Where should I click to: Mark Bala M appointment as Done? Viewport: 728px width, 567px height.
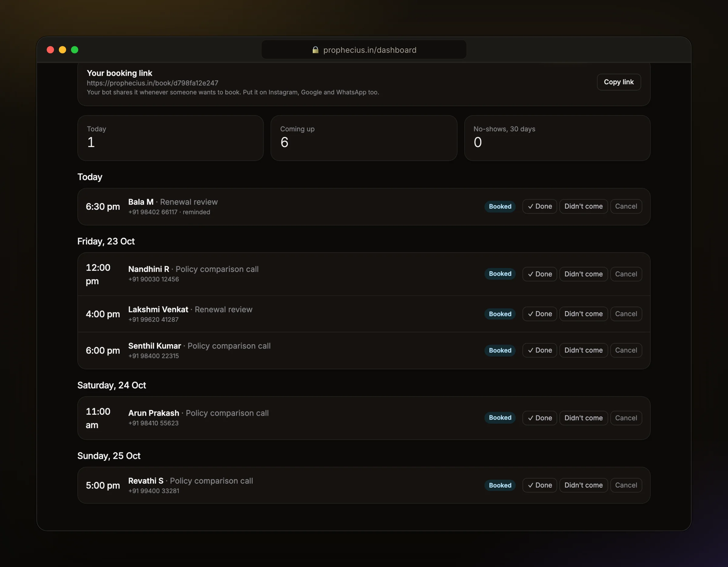[539, 206]
